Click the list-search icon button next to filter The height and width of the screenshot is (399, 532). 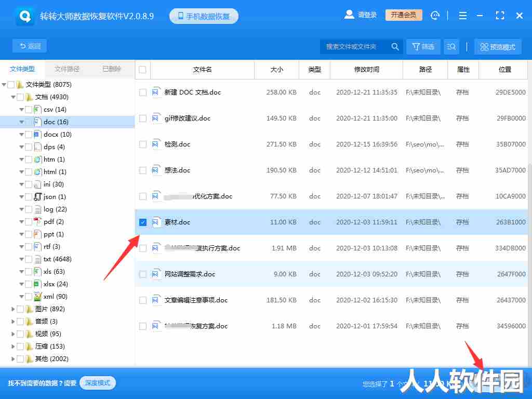click(x=451, y=46)
